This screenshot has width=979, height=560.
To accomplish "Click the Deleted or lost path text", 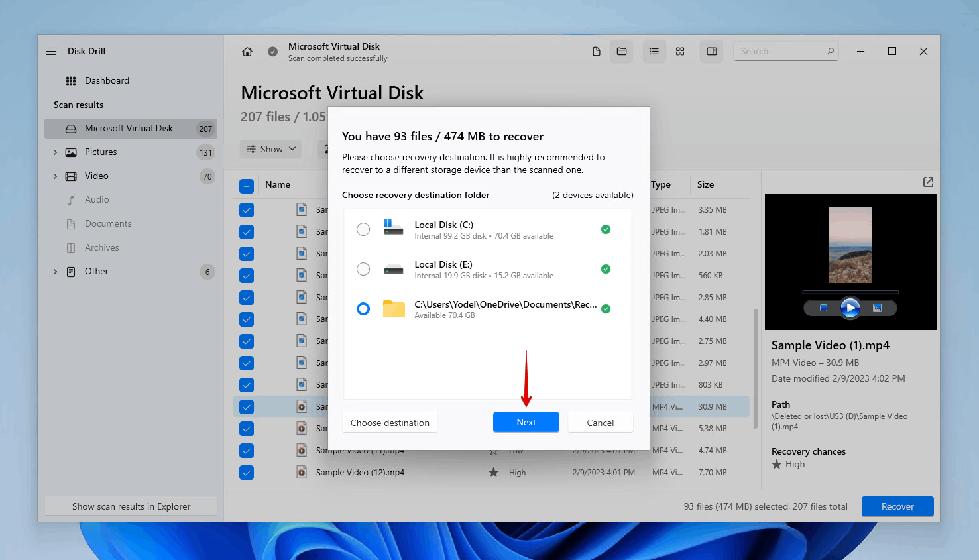I will (839, 421).
